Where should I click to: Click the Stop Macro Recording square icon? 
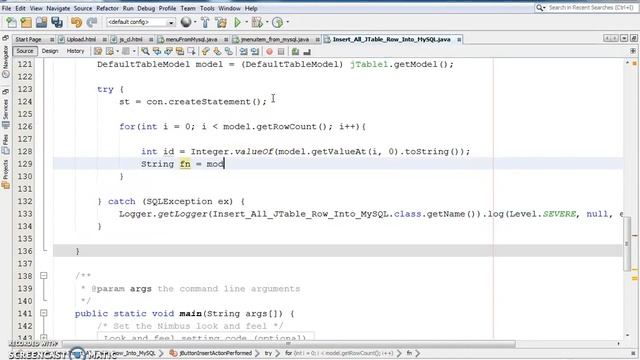pos(281,51)
